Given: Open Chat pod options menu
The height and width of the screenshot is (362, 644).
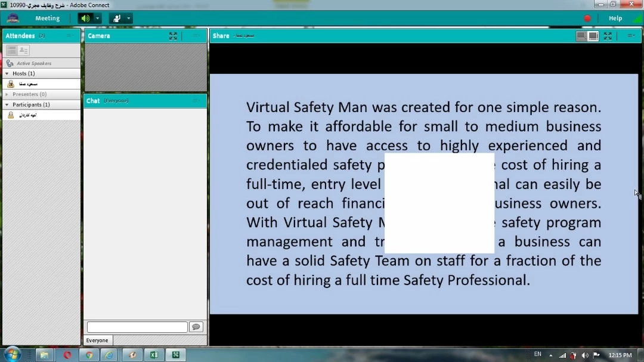Looking at the screenshot, I should click(x=196, y=101).
